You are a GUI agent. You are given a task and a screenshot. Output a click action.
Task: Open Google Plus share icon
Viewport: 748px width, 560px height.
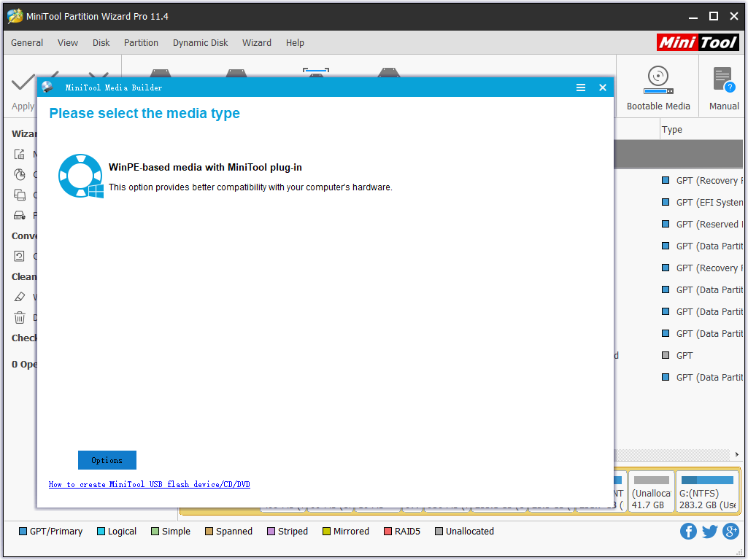coord(730,531)
